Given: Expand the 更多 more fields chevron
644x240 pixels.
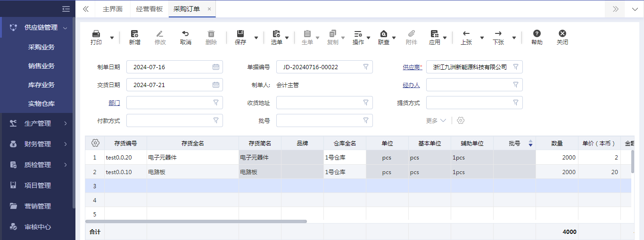Looking at the screenshot, I should click(x=443, y=121).
